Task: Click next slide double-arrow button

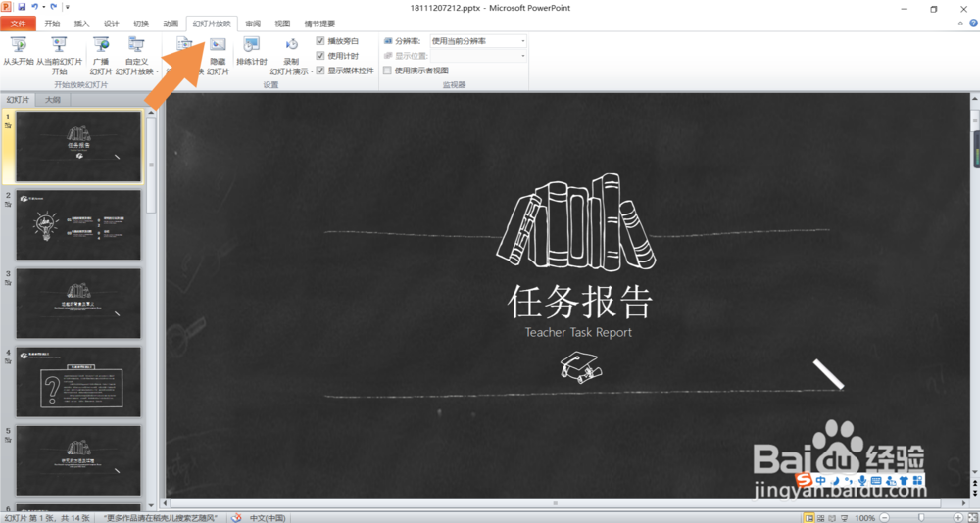Action: click(974, 493)
